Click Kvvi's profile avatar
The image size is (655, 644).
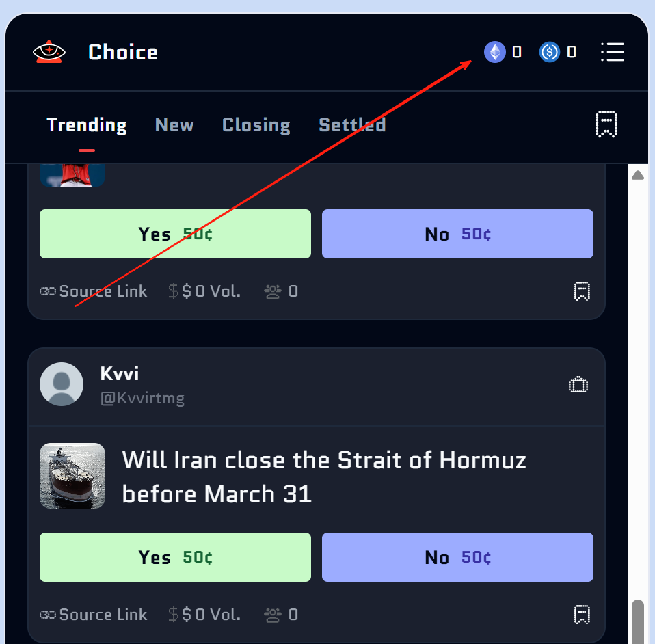[62, 384]
